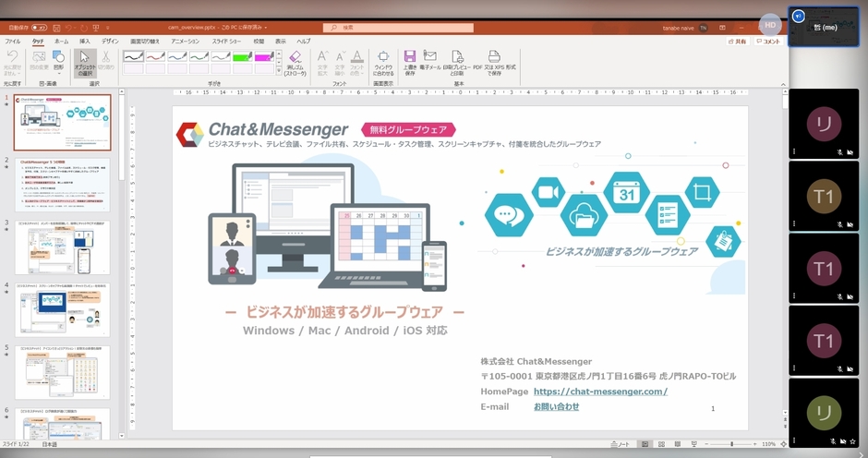Select the blue pen in the ink gallery
The image size is (868, 458).
tap(177, 56)
